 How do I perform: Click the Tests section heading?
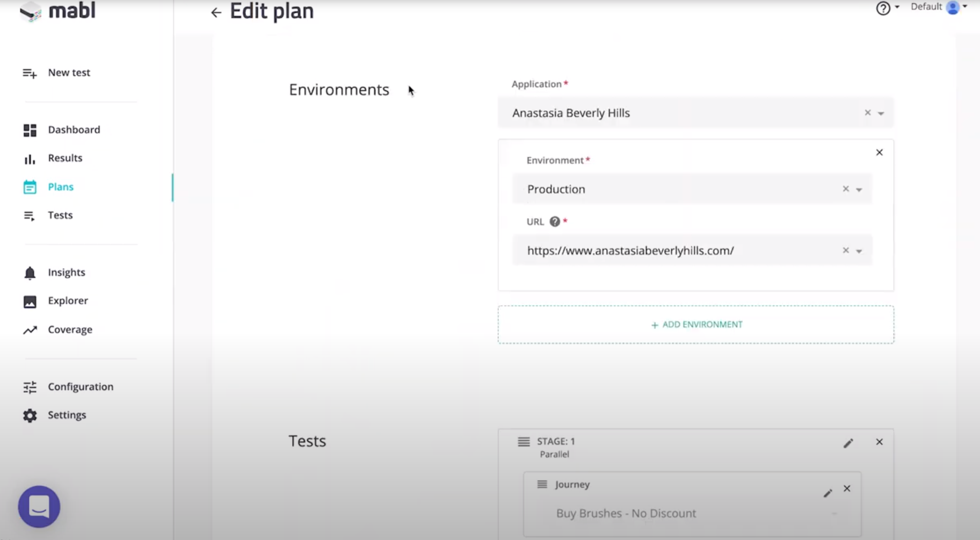click(x=307, y=441)
